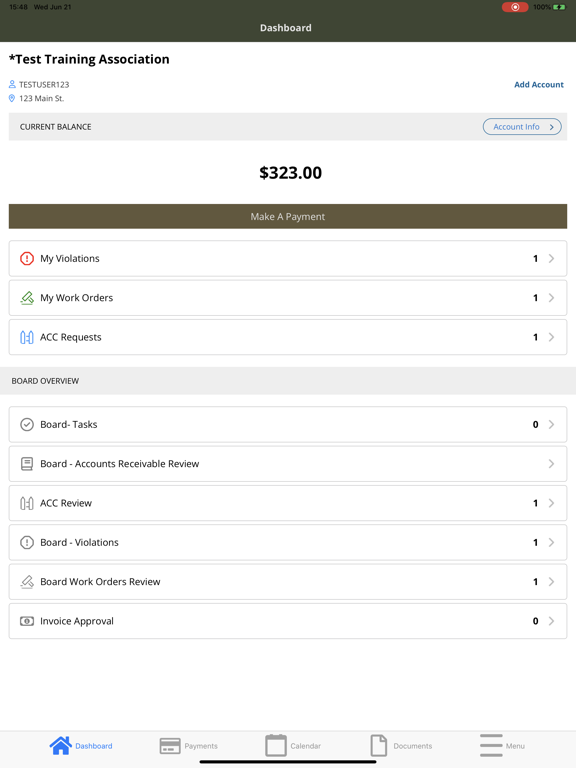
Task: Expand Board - Violations row chevron
Action: (552, 542)
